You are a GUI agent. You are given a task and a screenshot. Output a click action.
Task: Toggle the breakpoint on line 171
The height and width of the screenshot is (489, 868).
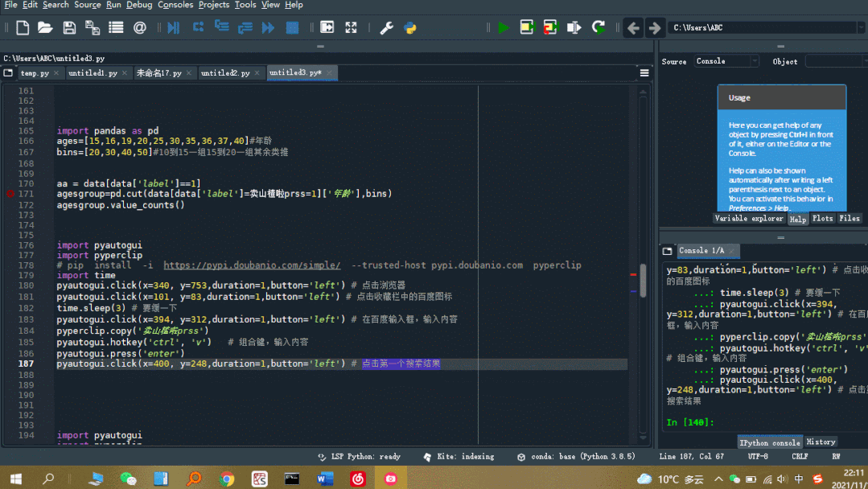coord(8,194)
